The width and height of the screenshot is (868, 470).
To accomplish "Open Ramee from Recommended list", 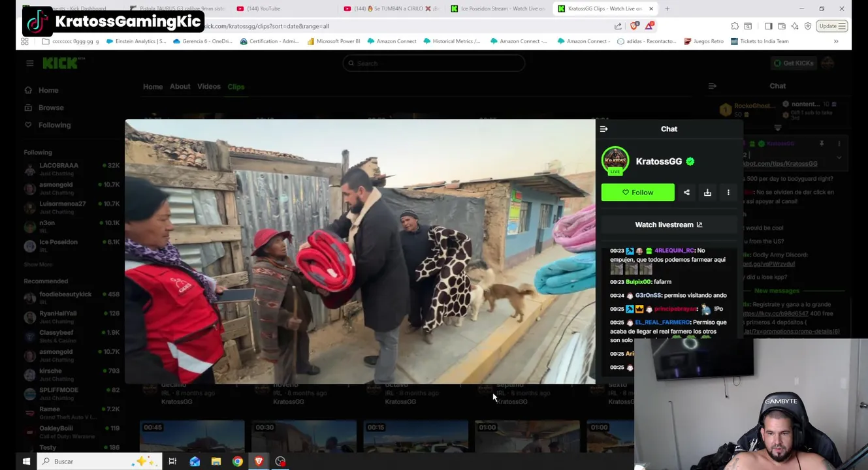I will [x=72, y=412].
